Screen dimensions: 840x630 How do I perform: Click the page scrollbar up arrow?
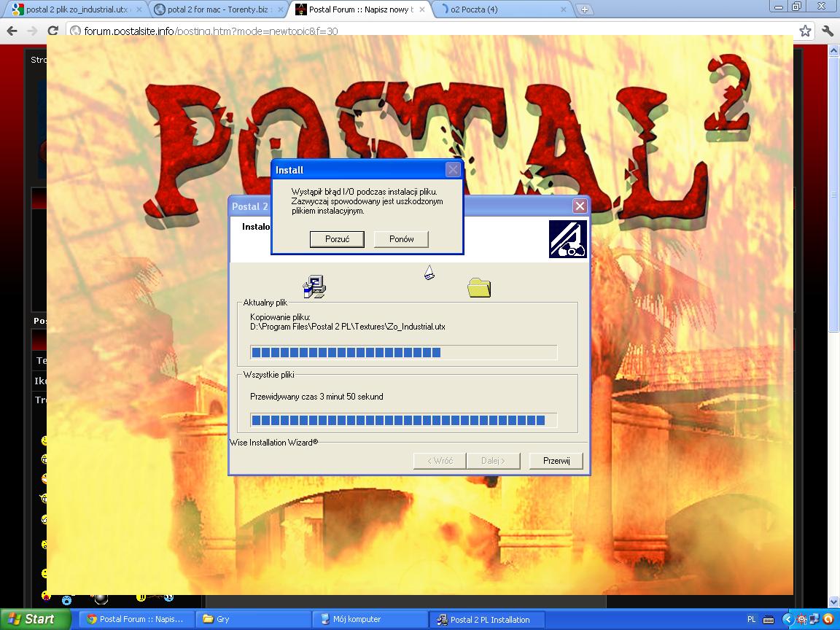(x=833, y=51)
